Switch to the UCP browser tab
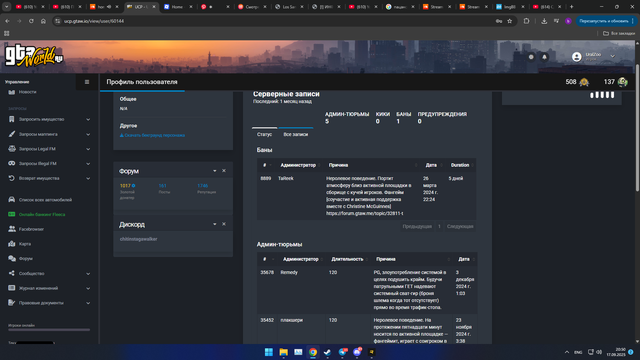This screenshot has width=640, height=360. (x=141, y=7)
